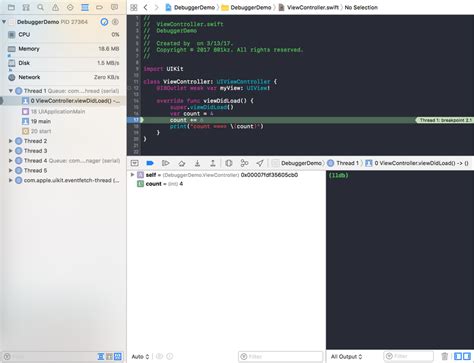Select the CPU gauge

click(x=63, y=35)
